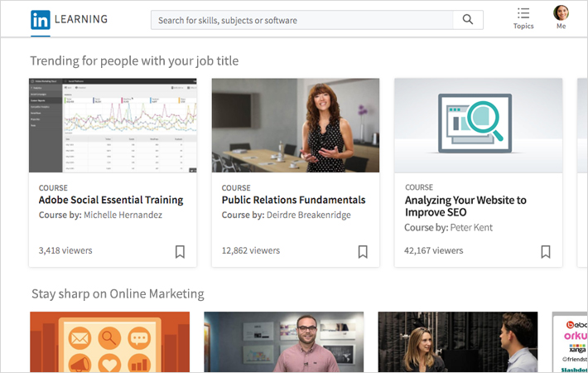Click the Public Relations presenter thumbnail
Screen dimensions: 588x373
pos(296,125)
